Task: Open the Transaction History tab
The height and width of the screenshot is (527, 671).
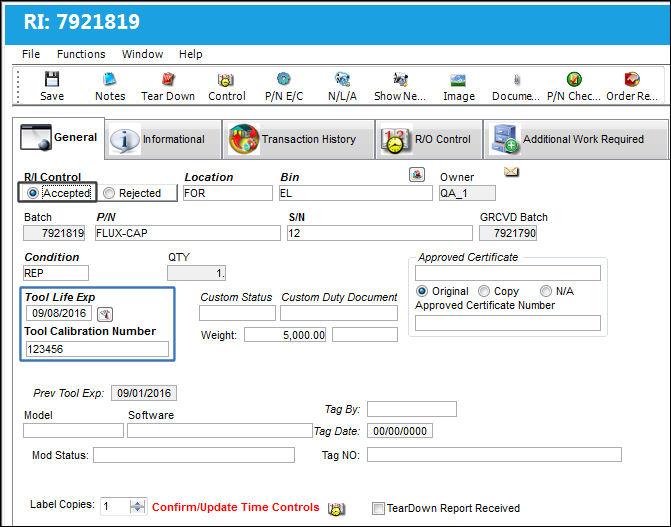Action: click(x=298, y=140)
